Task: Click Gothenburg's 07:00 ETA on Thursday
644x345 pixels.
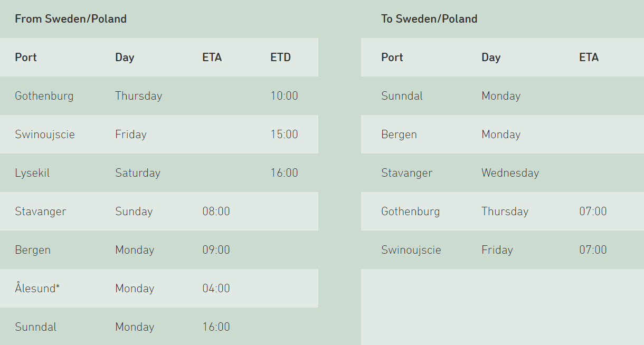Action: point(593,212)
